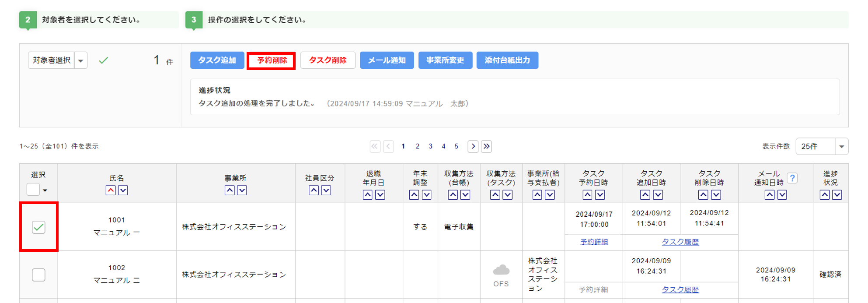Open タスク履歴 link for row 1001

(680, 242)
